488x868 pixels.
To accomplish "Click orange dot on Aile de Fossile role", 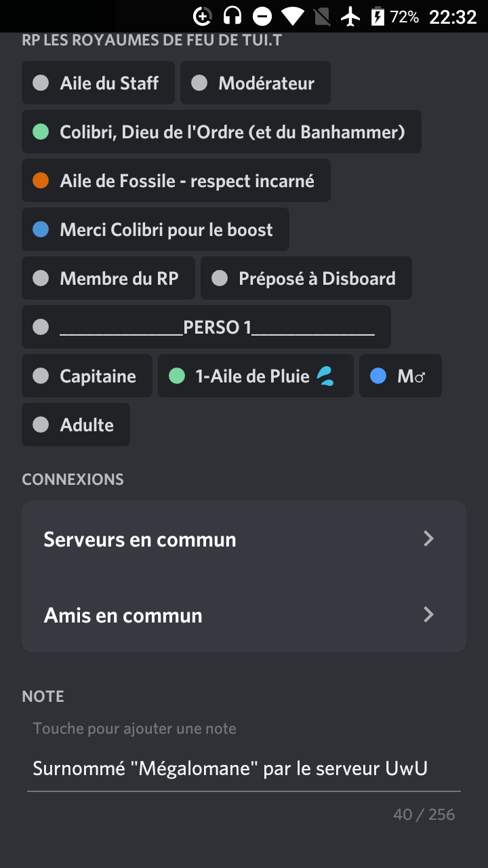I will [41, 180].
